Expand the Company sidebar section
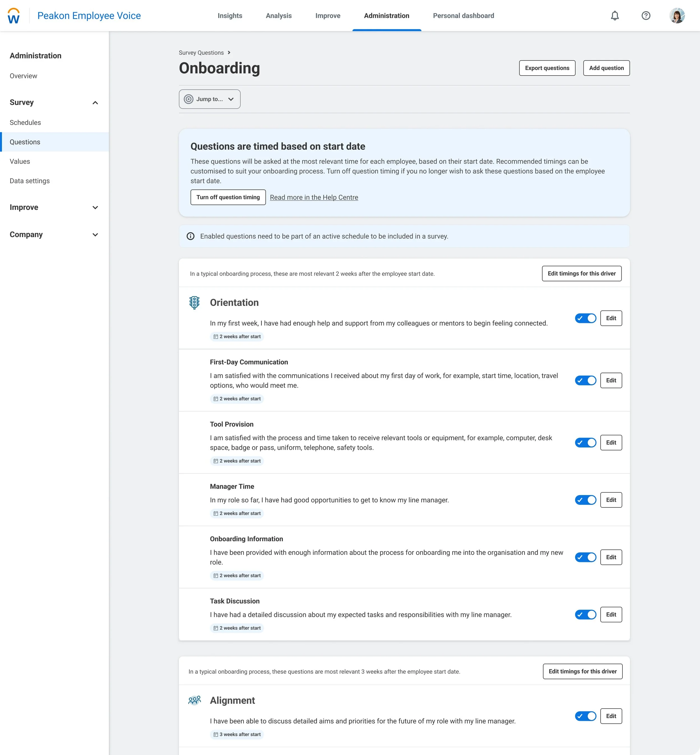The width and height of the screenshot is (700, 755). tap(95, 235)
